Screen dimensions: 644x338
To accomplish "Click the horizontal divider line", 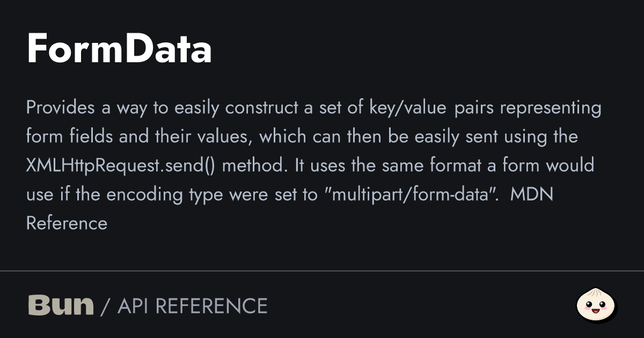I will point(322,271).
